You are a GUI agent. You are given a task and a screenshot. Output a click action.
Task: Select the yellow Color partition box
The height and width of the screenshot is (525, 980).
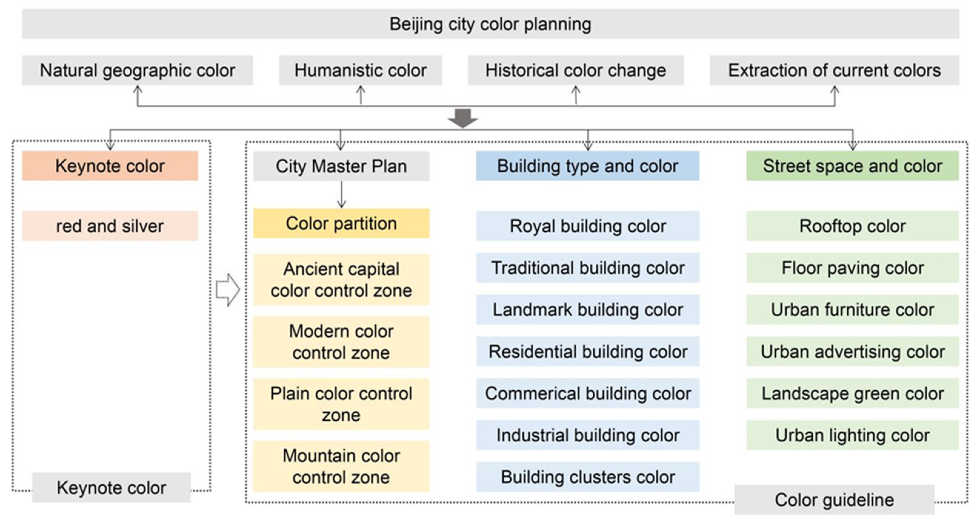click(x=341, y=224)
